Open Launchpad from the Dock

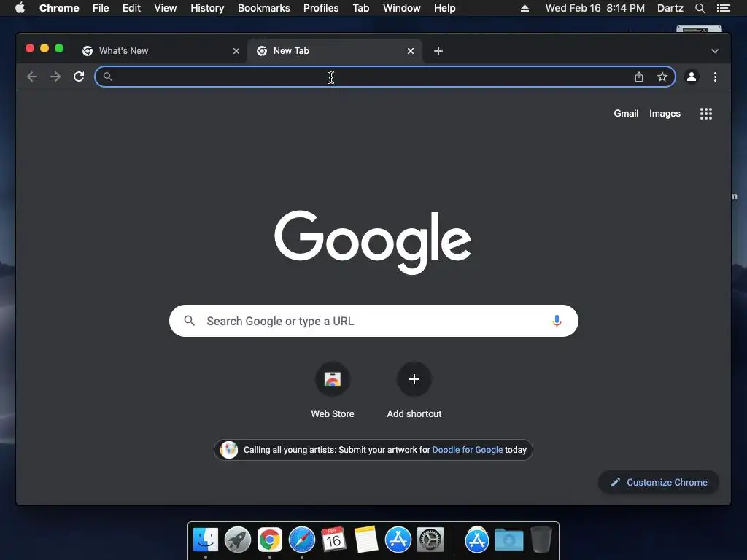coord(238,540)
